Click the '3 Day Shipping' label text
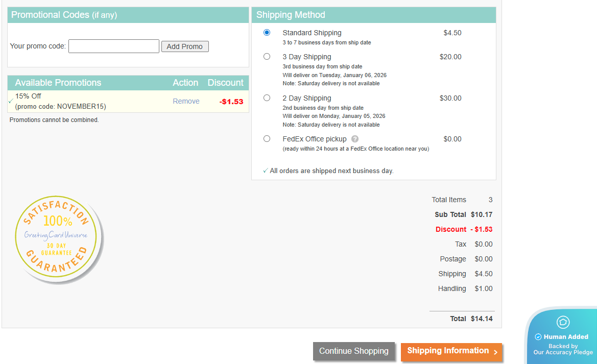Screen dimensions: 597x364 [307, 57]
